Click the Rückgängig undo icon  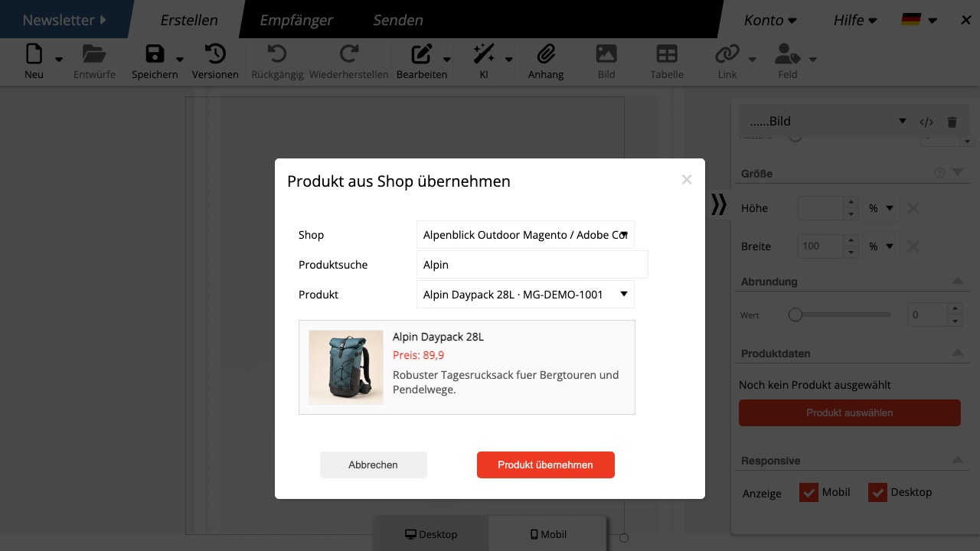click(277, 54)
